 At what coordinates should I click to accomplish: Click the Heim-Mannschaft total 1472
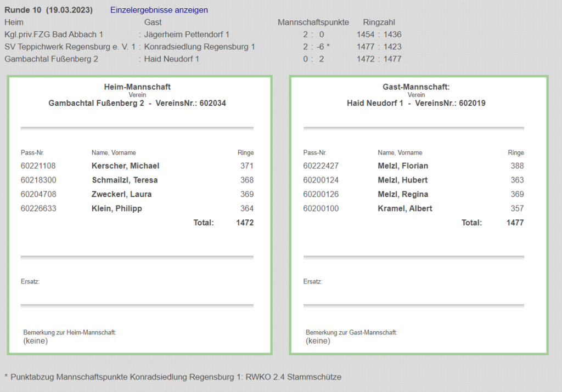[245, 223]
